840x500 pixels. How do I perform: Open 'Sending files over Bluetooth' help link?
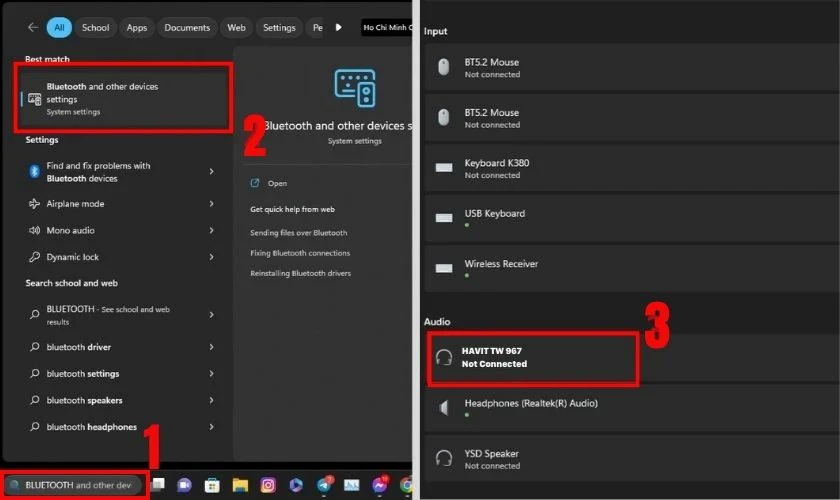[298, 232]
